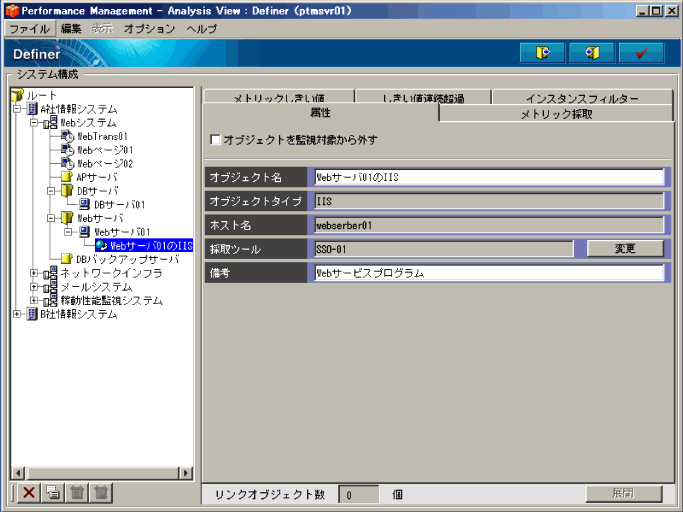The image size is (683, 512).
Task: Open the ヘルプ menu
Action: (x=201, y=29)
